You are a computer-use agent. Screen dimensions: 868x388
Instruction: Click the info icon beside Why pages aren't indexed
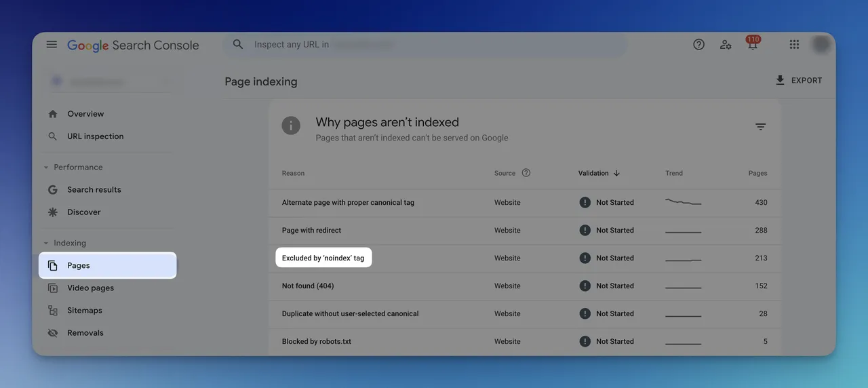pyautogui.click(x=291, y=125)
